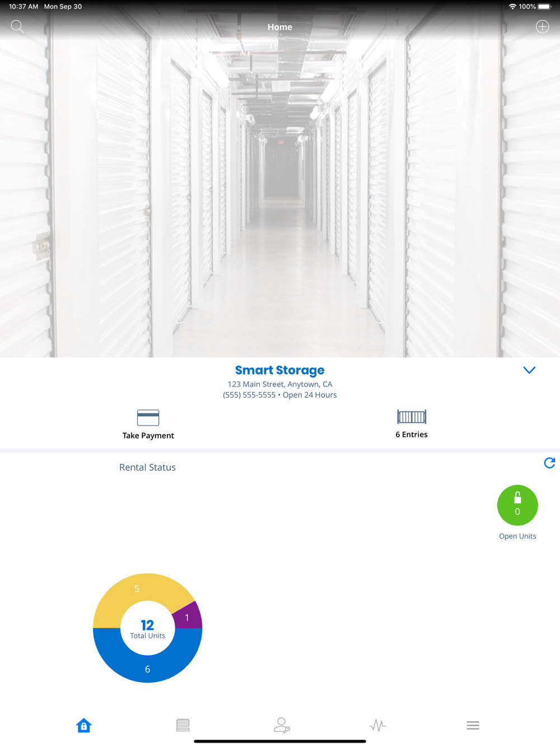Tap the plus circle add icon
Screen dimensions: 560x747
[542, 26]
